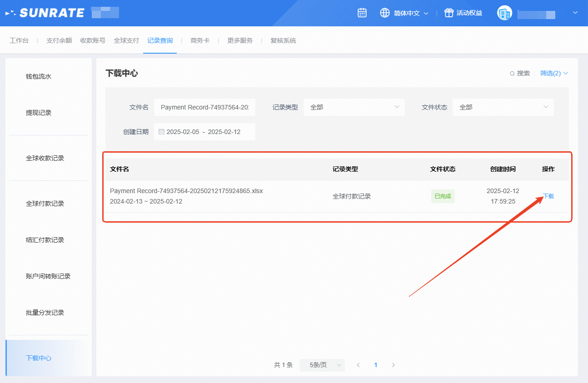Download the Payment Record xlsx file
Image resolution: width=588 pixels, height=383 pixels.
(548, 196)
